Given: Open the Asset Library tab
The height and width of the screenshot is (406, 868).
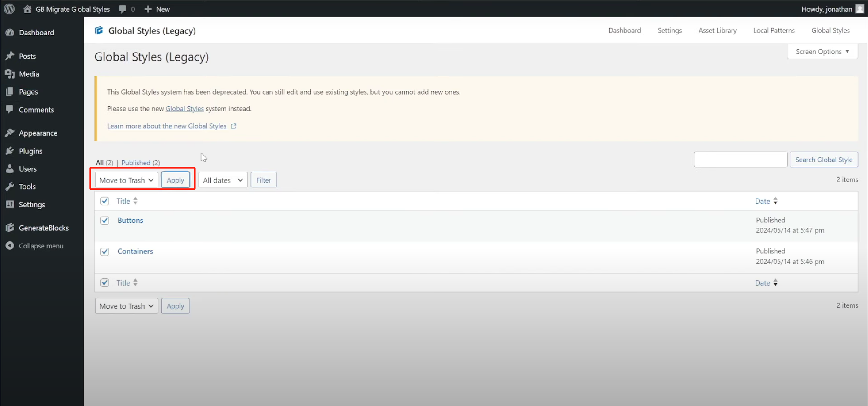Looking at the screenshot, I should pos(717,31).
